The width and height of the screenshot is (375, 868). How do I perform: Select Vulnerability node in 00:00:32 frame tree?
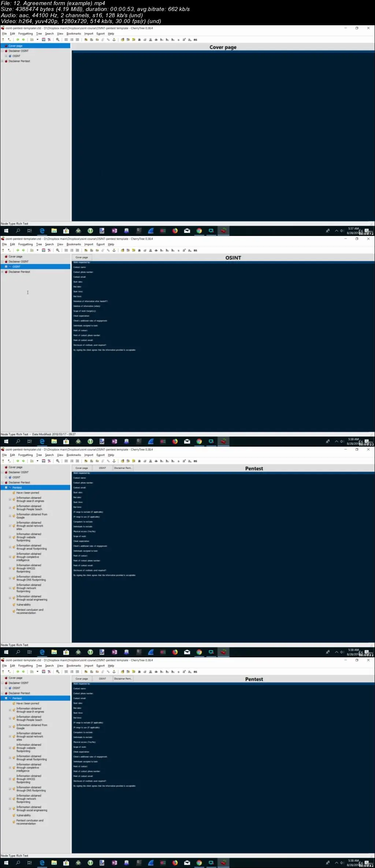pos(23,605)
